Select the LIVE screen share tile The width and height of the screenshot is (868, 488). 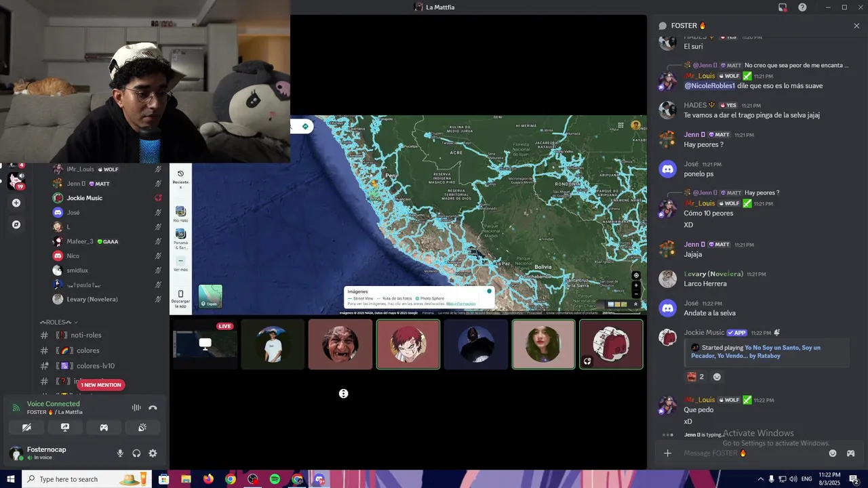[x=205, y=344]
